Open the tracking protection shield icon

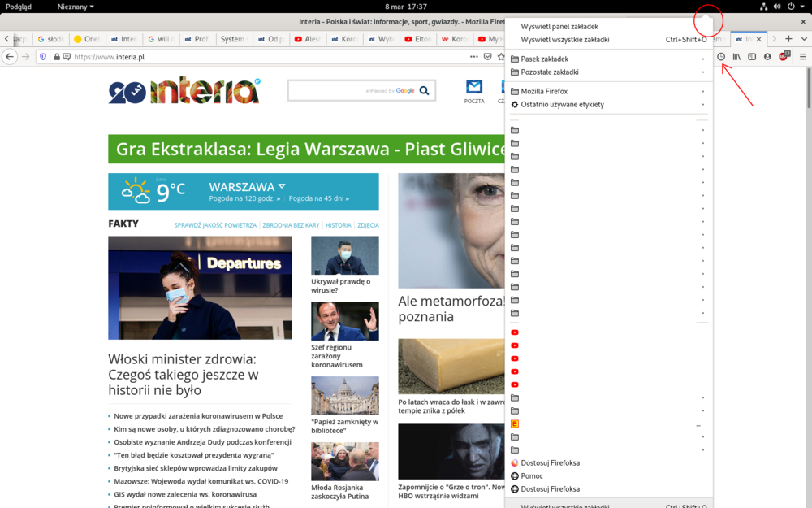43,57
